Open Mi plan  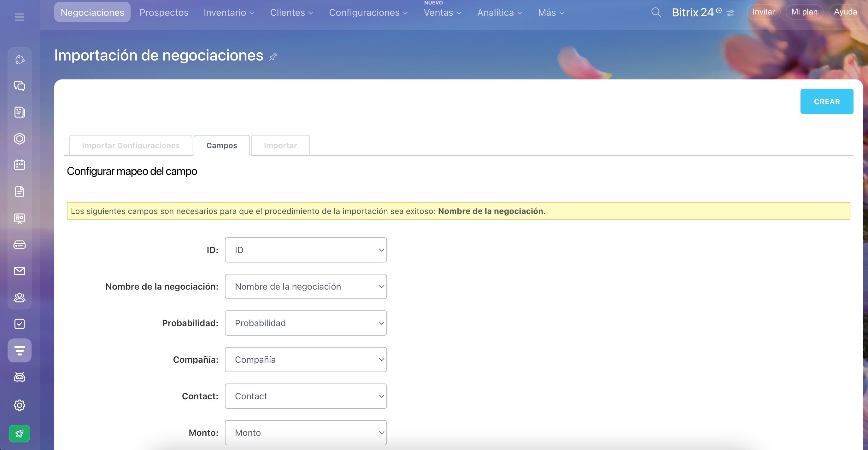(x=804, y=12)
